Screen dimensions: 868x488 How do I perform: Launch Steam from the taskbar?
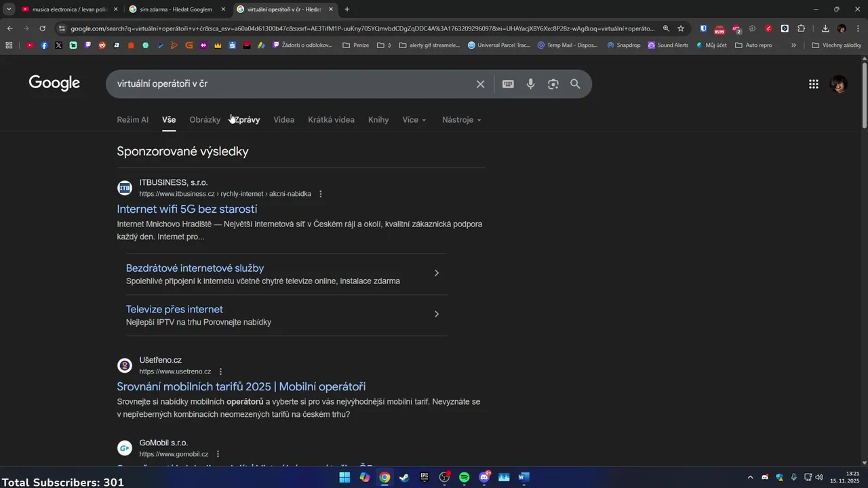(404, 477)
